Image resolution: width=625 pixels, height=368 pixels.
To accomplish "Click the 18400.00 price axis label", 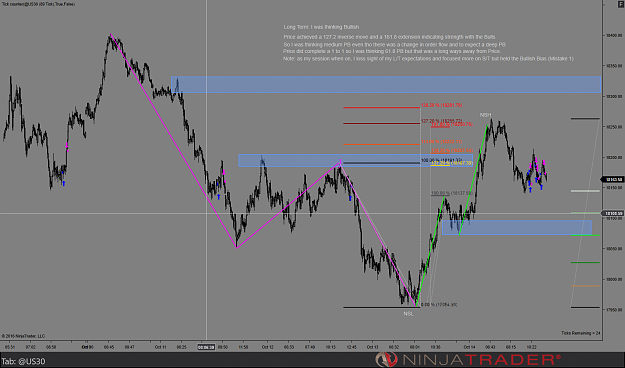I will click(x=614, y=35).
